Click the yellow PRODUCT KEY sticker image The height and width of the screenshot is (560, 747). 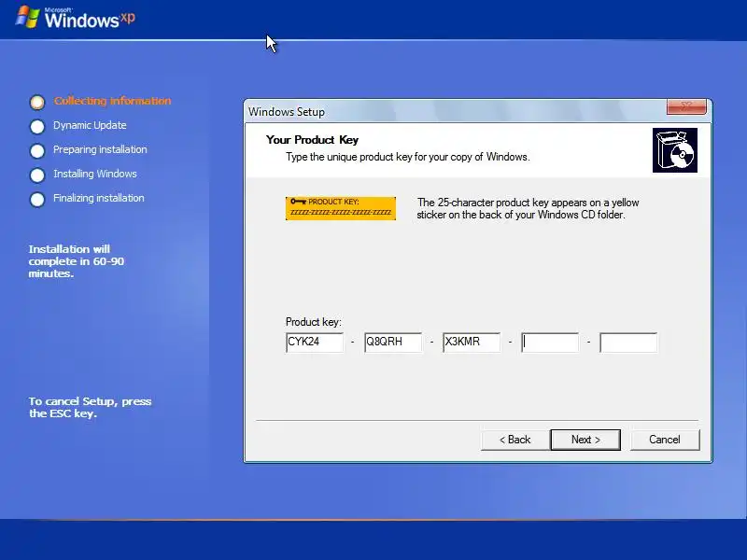click(341, 208)
